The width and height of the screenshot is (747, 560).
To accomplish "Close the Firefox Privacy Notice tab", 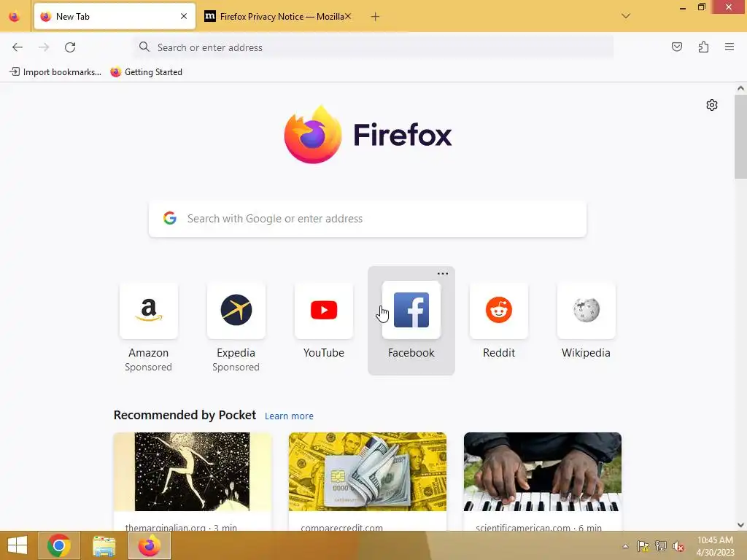I will point(348,17).
